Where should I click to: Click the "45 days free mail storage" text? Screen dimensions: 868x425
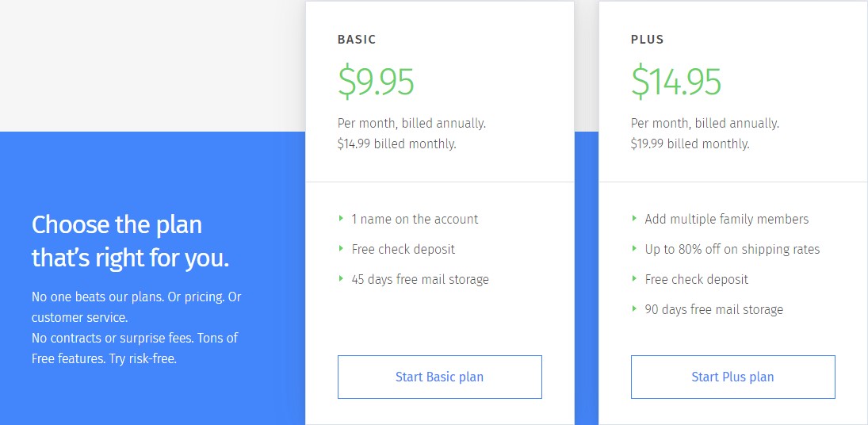(420, 279)
